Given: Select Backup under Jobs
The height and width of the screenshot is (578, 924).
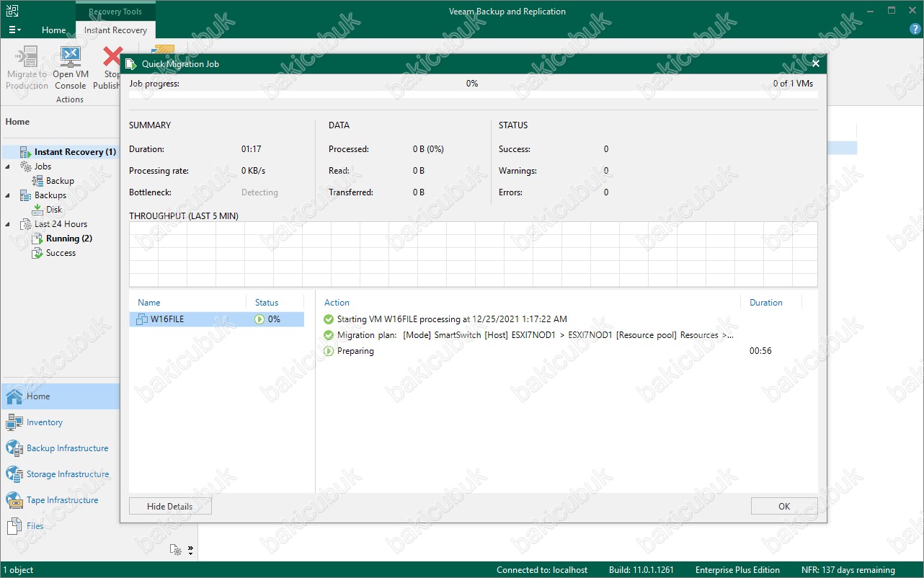Looking at the screenshot, I should click(53, 181).
